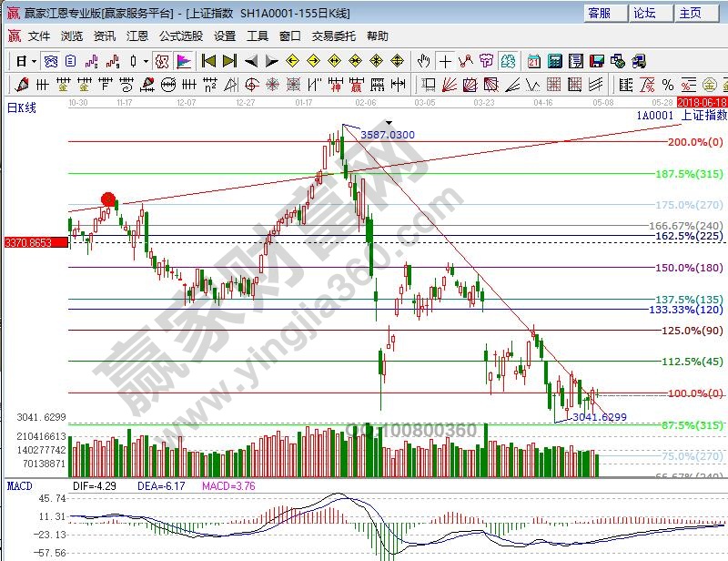Click the colorful flag icon
The width and height of the screenshot is (728, 561).
tap(184, 62)
